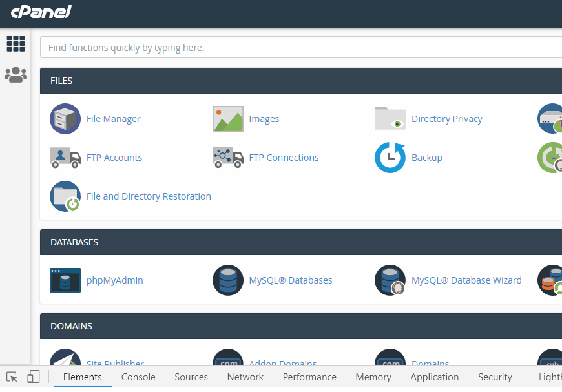Open the User Manager people icon
Image resolution: width=562 pixels, height=392 pixels.
(x=16, y=74)
